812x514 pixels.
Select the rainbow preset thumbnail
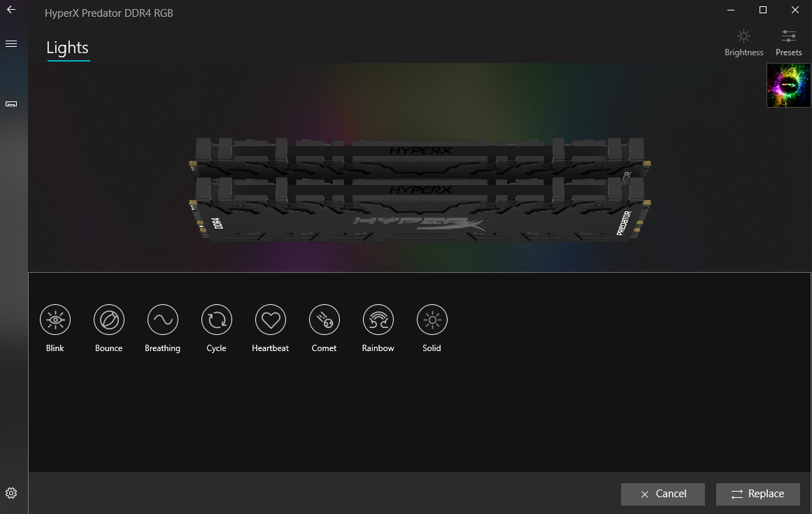[789, 85]
